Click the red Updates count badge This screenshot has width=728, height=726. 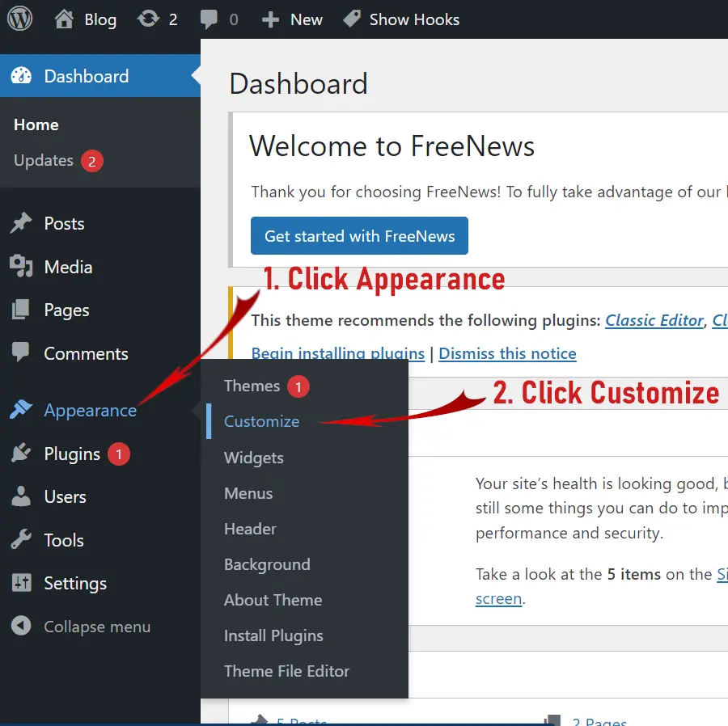(92, 161)
